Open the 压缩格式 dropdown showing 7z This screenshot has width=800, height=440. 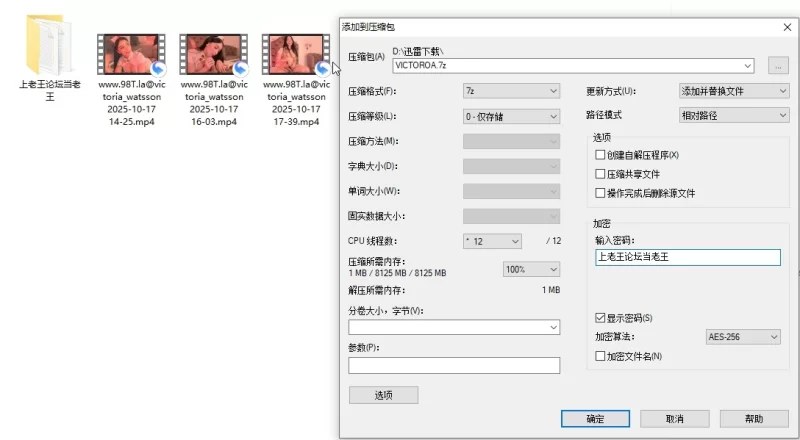point(511,91)
